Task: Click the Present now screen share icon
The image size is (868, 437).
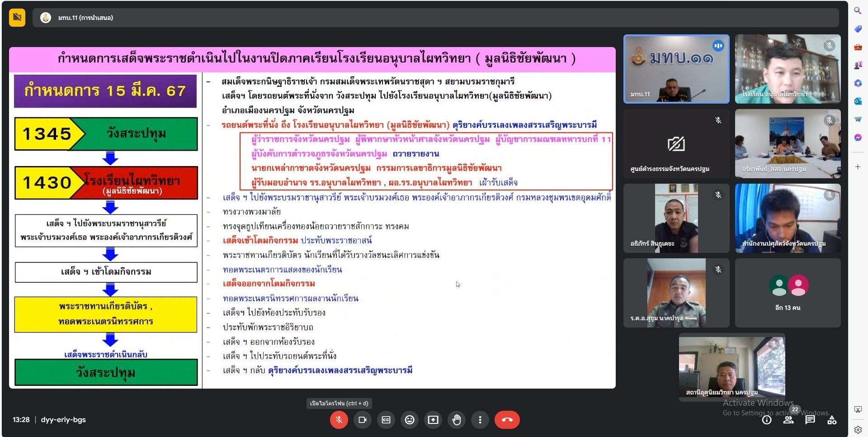Action: coord(433,420)
